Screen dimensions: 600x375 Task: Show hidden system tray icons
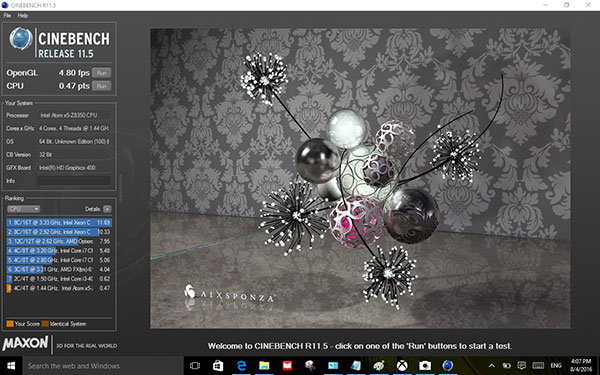tap(492, 366)
